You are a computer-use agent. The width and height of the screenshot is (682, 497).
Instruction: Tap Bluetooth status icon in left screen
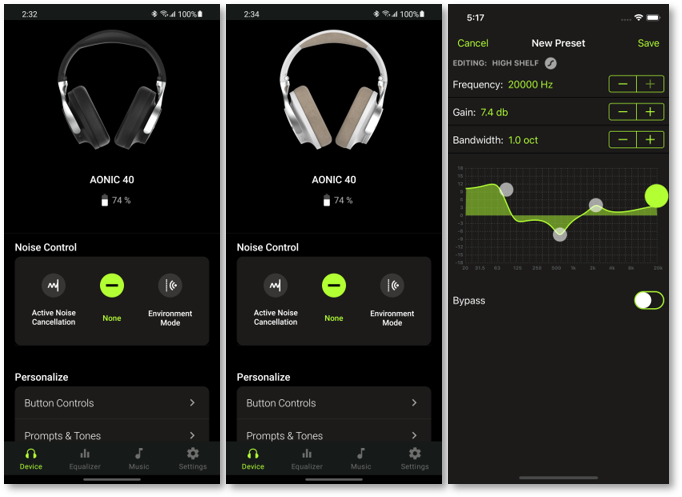tap(154, 14)
